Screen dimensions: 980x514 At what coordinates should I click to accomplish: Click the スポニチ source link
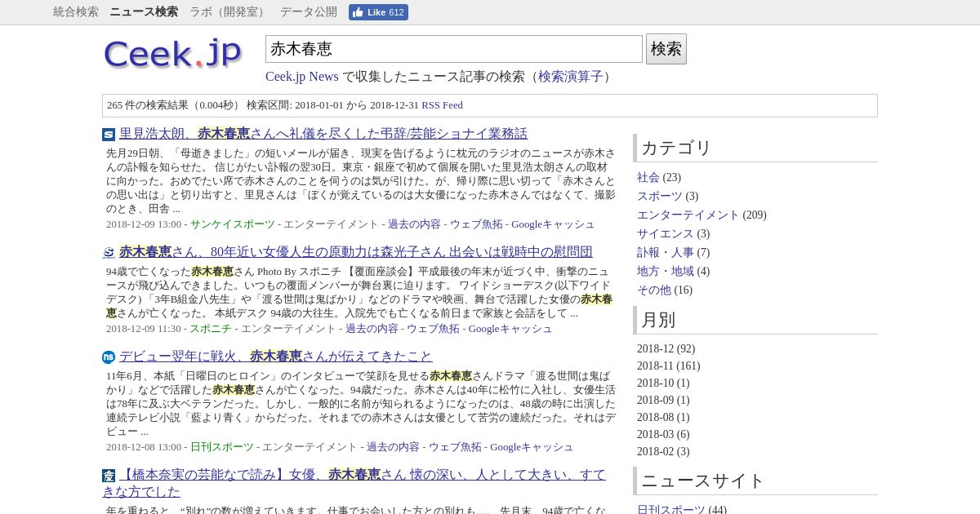pos(211,329)
